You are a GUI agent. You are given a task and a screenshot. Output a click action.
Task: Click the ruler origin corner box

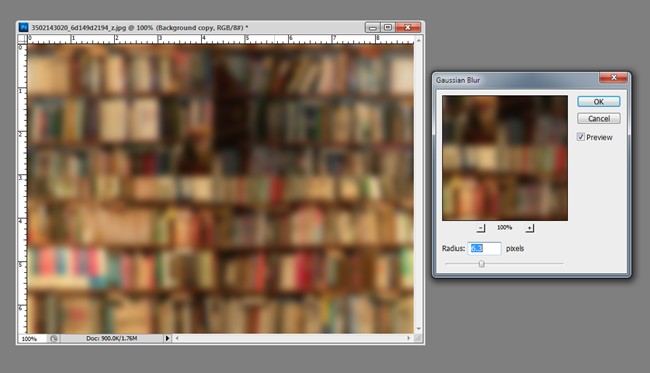pyautogui.click(x=22, y=39)
